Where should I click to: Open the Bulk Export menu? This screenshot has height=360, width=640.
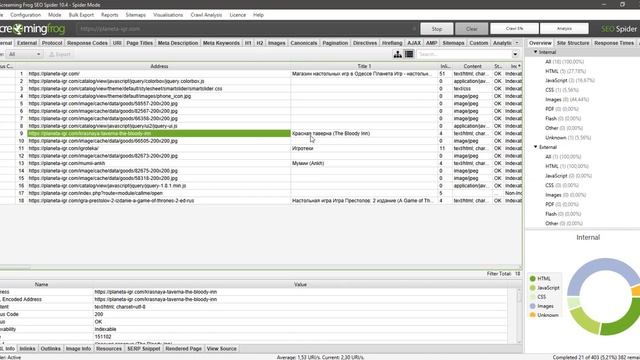pyautogui.click(x=81, y=15)
